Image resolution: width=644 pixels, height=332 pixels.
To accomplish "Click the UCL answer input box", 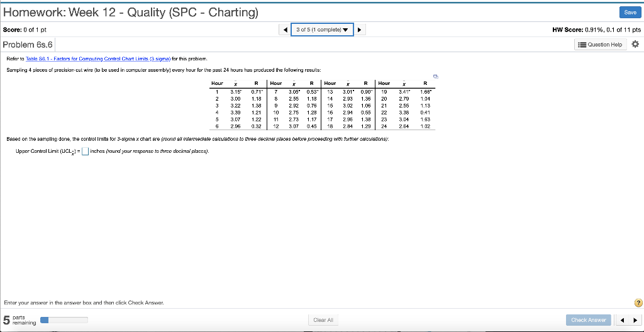I will click(85, 151).
